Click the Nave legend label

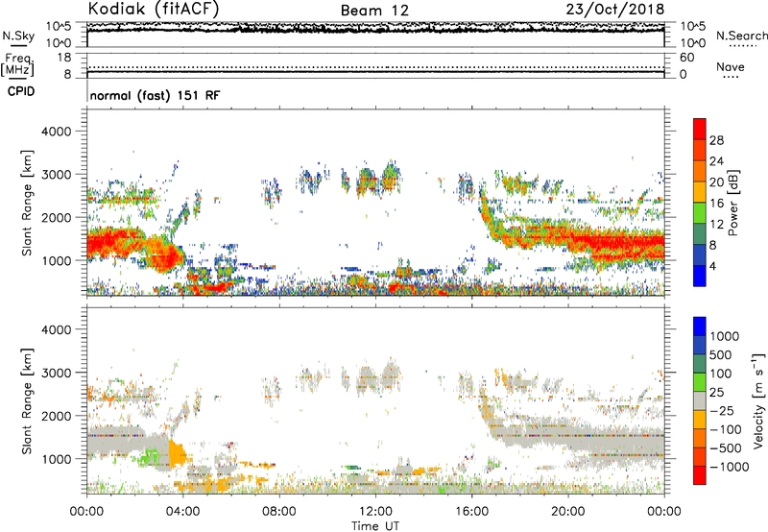[x=731, y=66]
